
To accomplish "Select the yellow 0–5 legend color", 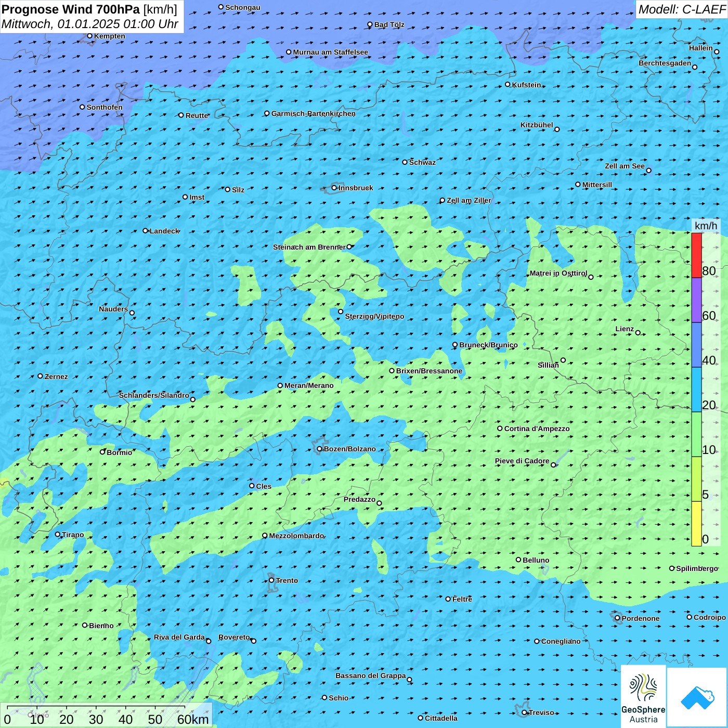I will pyautogui.click(x=696, y=524).
